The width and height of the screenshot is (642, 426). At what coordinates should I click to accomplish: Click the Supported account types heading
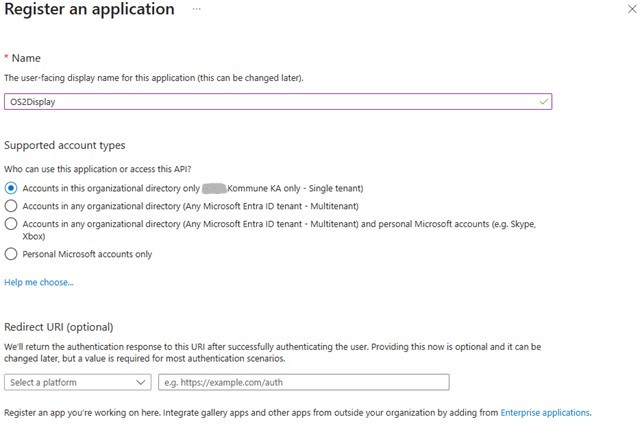coord(65,145)
